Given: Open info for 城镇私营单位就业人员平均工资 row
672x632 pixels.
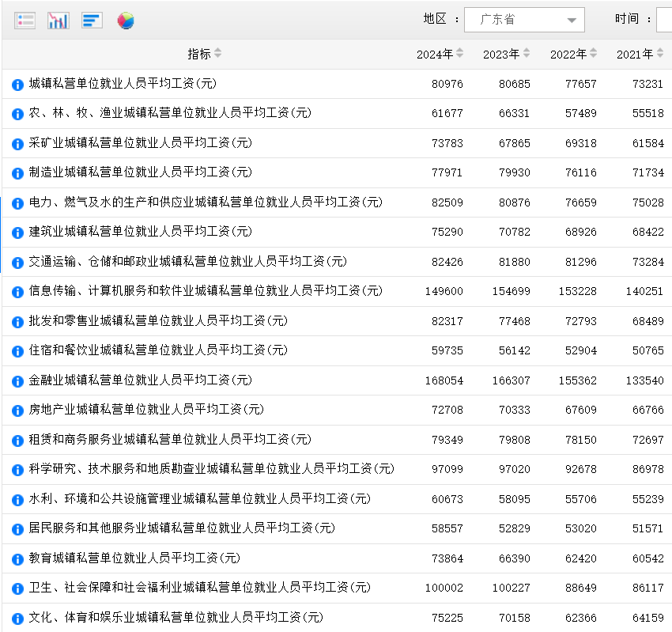Looking at the screenshot, I should [17, 85].
